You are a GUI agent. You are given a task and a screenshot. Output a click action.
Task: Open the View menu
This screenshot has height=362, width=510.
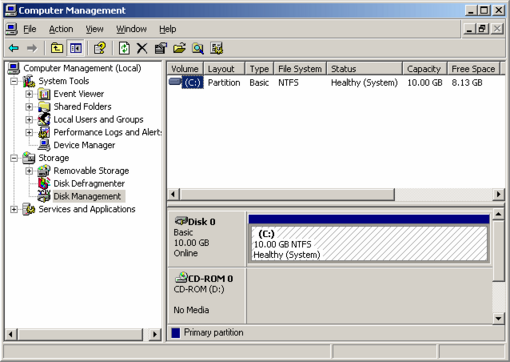(x=94, y=29)
